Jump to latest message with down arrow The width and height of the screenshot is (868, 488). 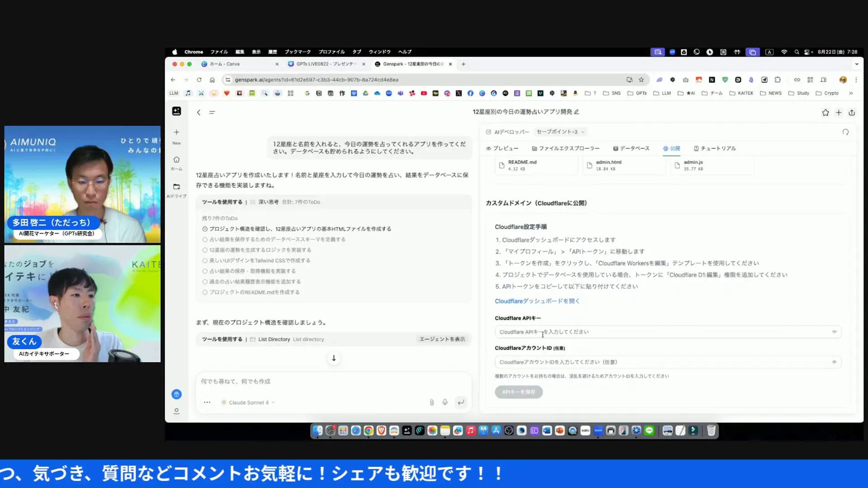tap(334, 358)
